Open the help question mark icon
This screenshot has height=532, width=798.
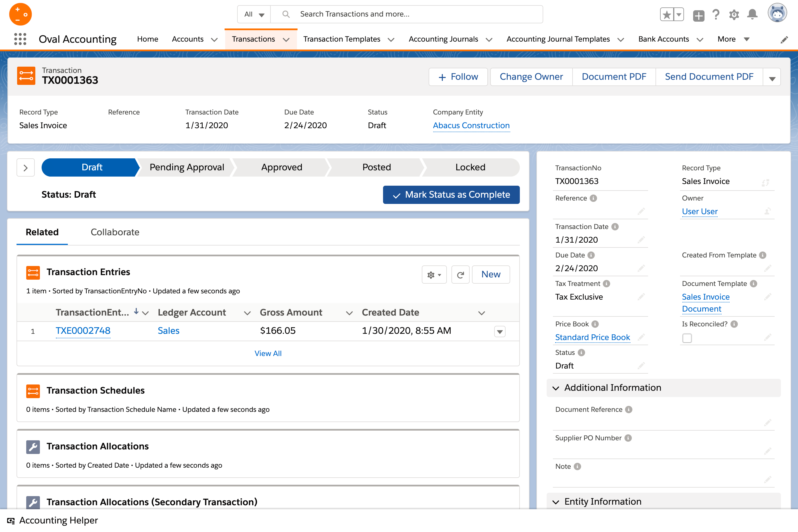[x=716, y=15]
